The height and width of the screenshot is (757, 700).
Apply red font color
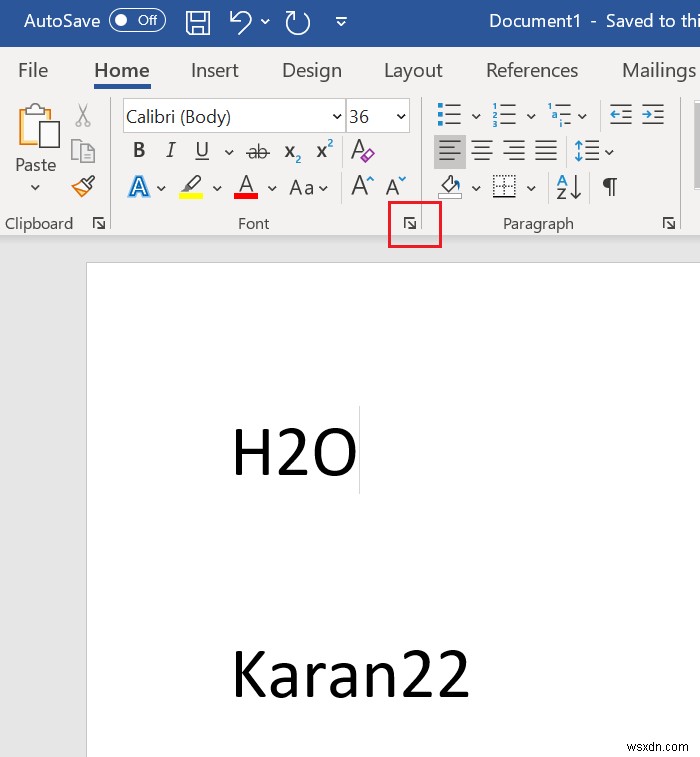tap(246, 187)
